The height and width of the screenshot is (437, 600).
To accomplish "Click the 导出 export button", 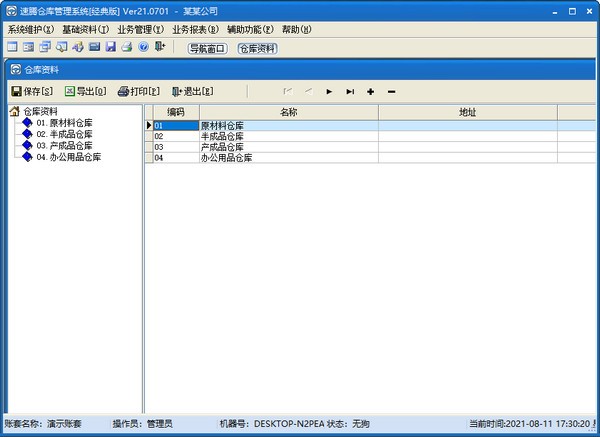I will pyautogui.click(x=85, y=92).
